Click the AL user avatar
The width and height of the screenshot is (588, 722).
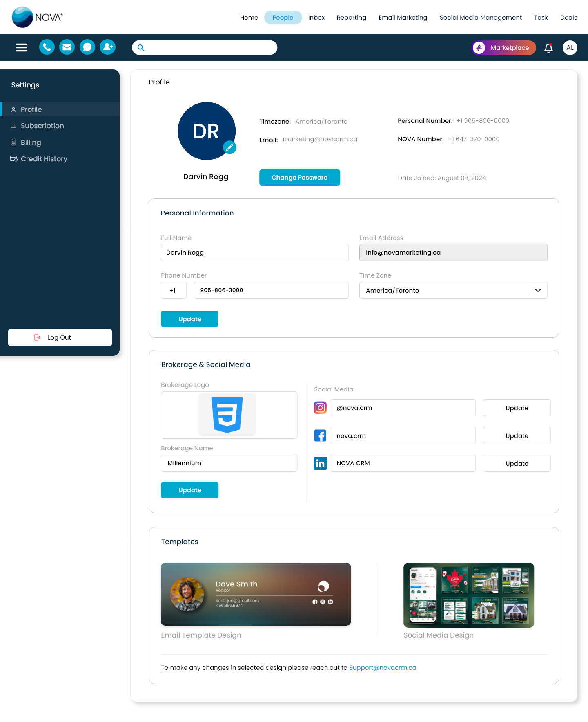pyautogui.click(x=570, y=48)
